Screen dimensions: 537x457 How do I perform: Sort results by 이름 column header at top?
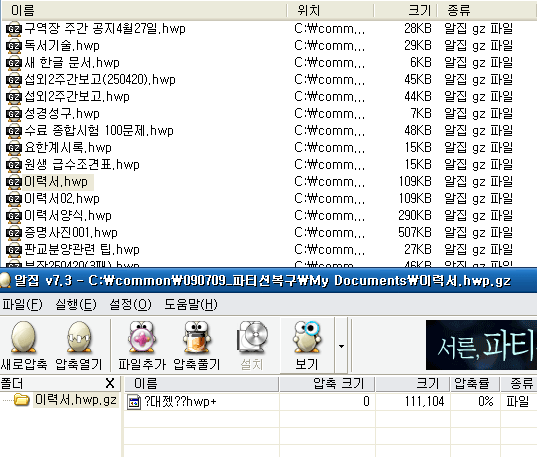click(x=144, y=10)
